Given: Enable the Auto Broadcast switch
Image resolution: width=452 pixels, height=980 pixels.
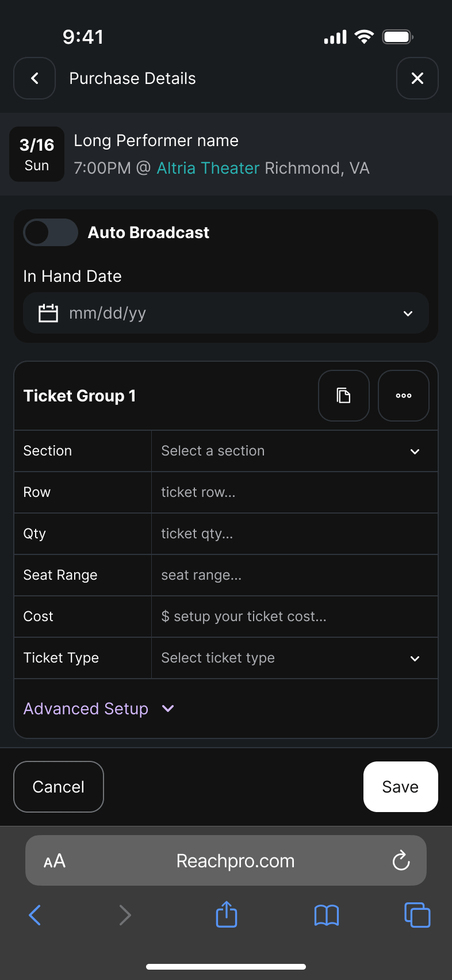Looking at the screenshot, I should pyautogui.click(x=51, y=232).
